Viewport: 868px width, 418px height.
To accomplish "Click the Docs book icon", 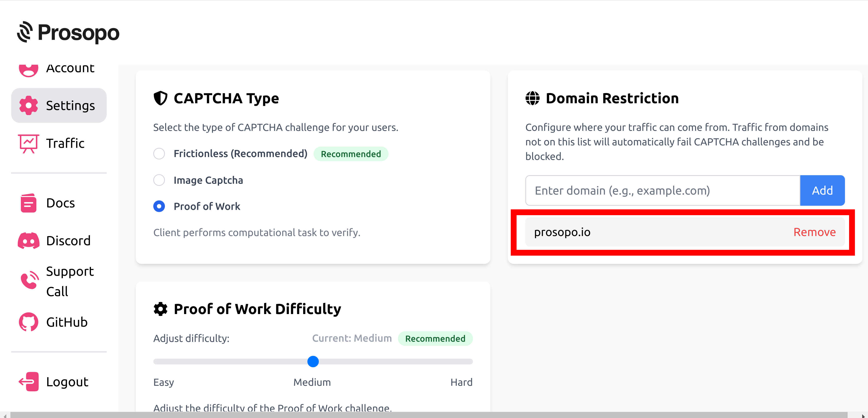I will [x=29, y=203].
